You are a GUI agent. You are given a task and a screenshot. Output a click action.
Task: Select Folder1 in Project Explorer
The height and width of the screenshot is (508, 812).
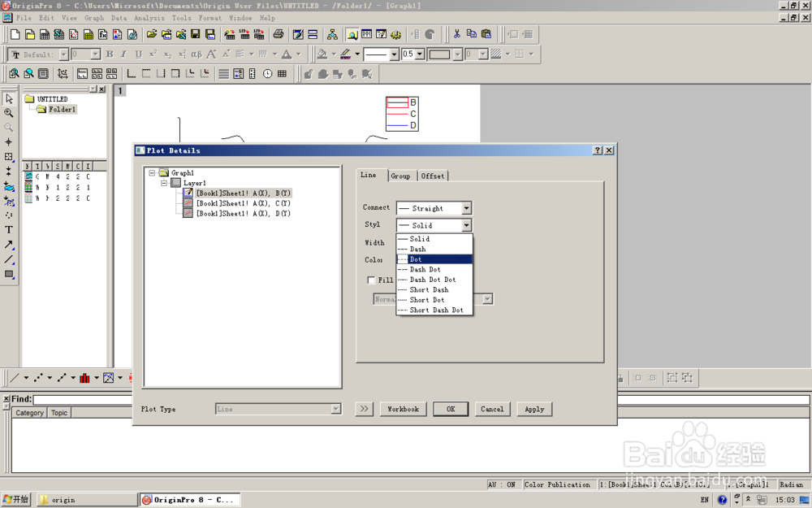tap(63, 110)
